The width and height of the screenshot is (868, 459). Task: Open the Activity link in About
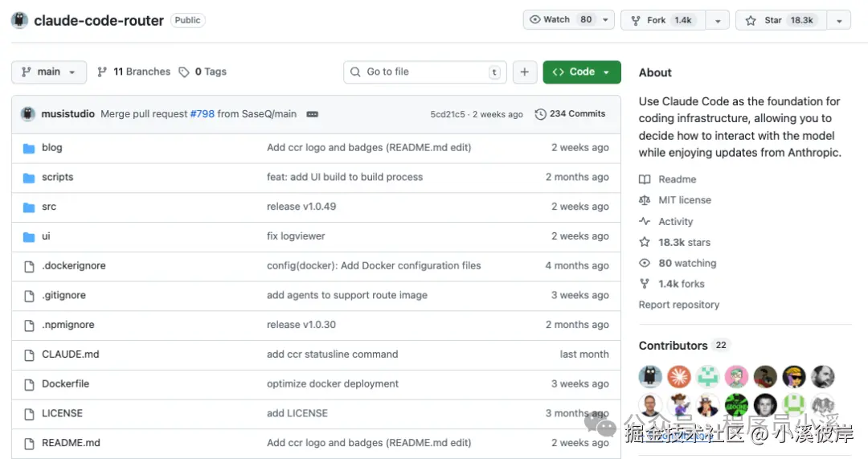666,222
